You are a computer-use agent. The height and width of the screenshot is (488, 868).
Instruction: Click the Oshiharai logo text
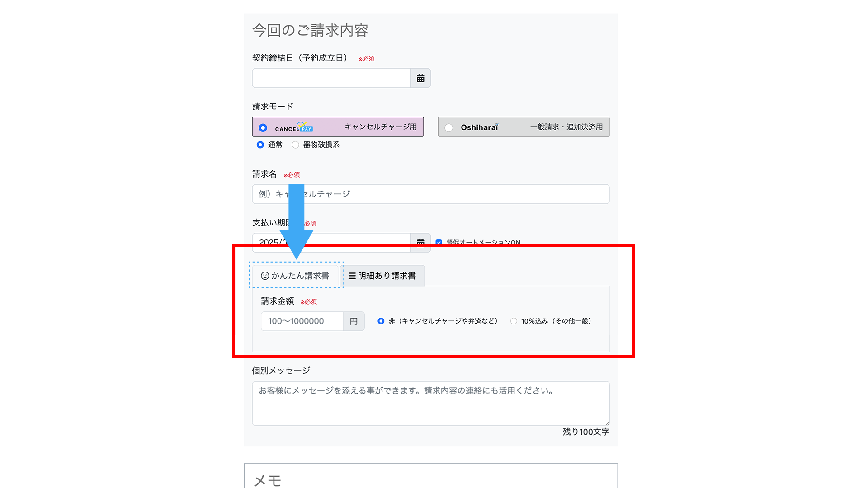point(479,127)
